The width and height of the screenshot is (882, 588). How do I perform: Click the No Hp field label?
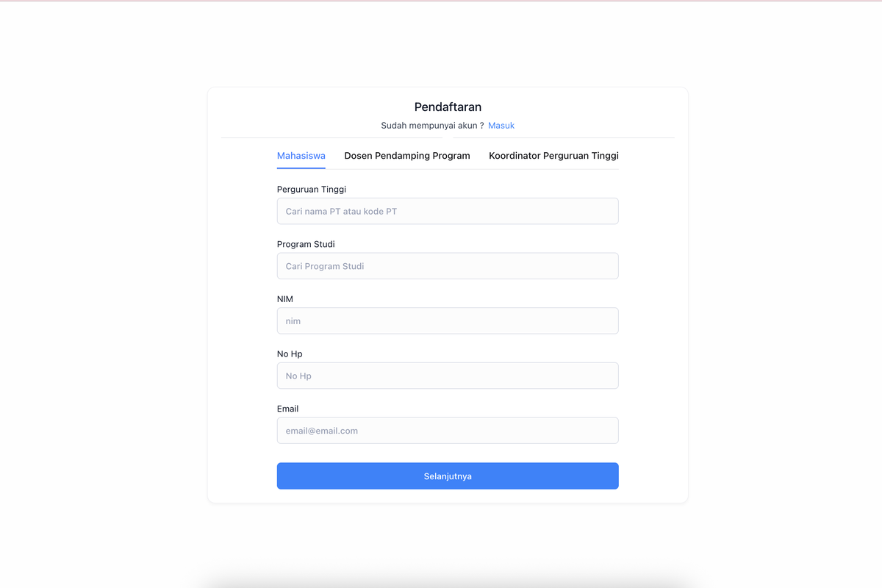[x=290, y=354]
